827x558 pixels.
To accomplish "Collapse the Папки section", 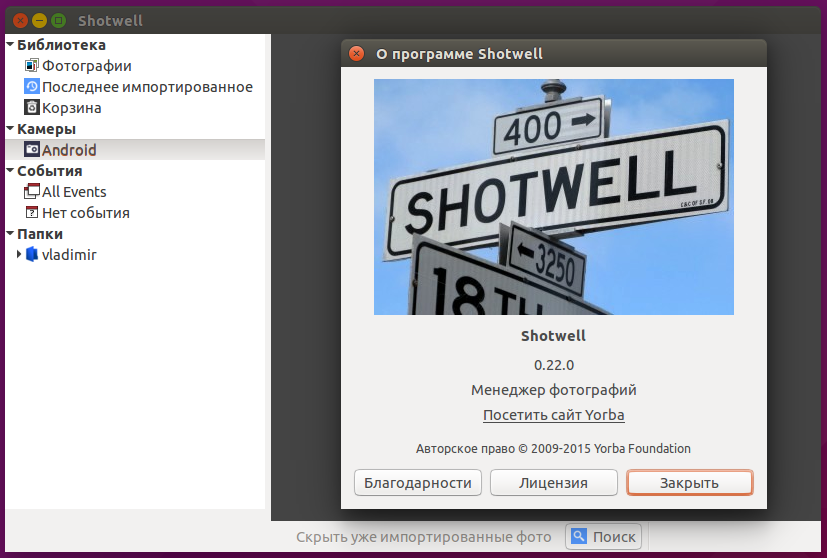I will point(10,234).
